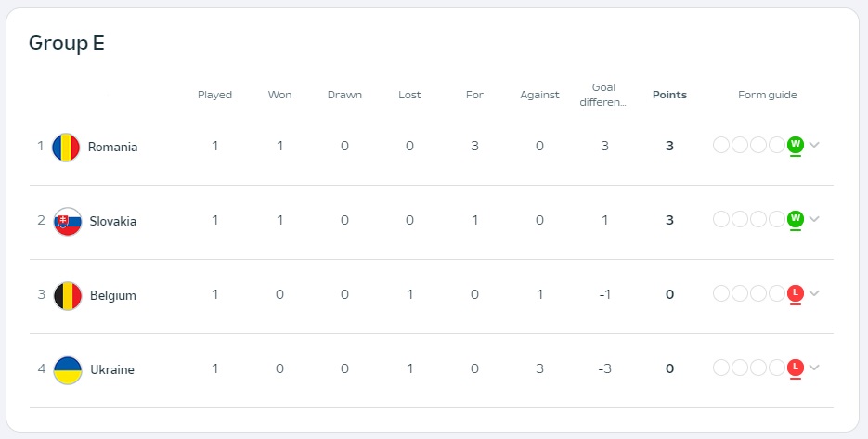Click the Ukraine flag icon
Viewport: 868px width, 439px height.
click(x=68, y=369)
